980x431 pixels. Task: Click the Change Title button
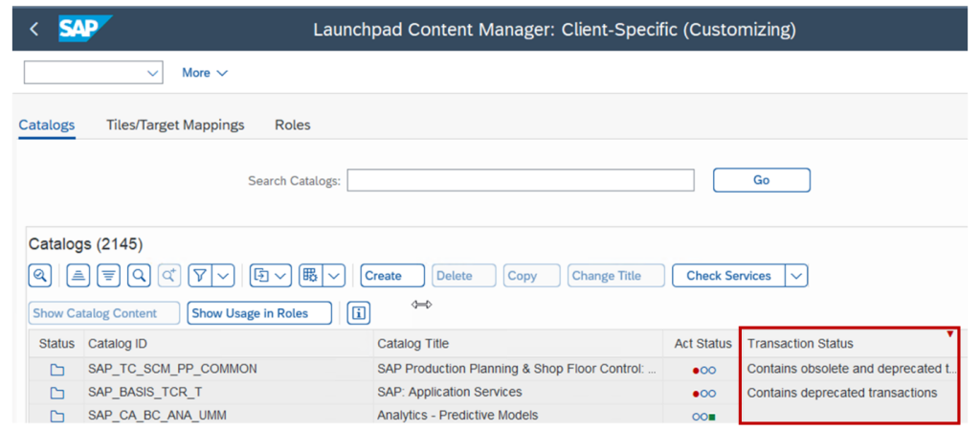click(x=615, y=275)
